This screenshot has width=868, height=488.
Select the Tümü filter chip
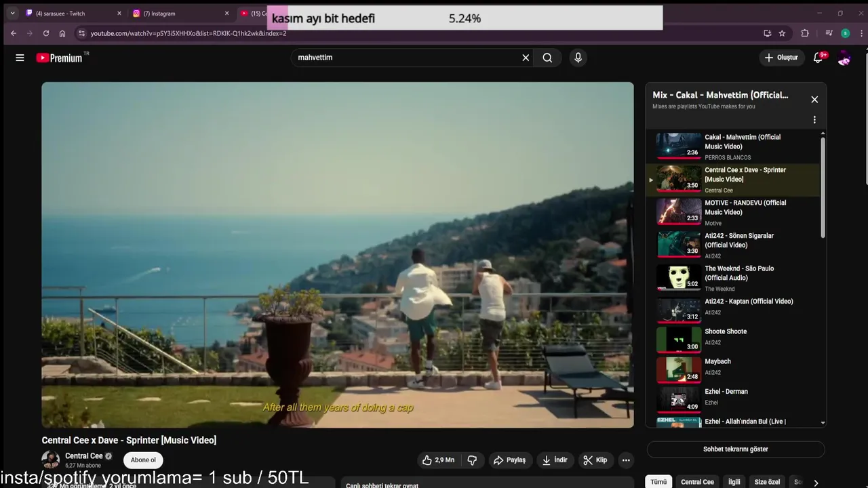click(658, 482)
